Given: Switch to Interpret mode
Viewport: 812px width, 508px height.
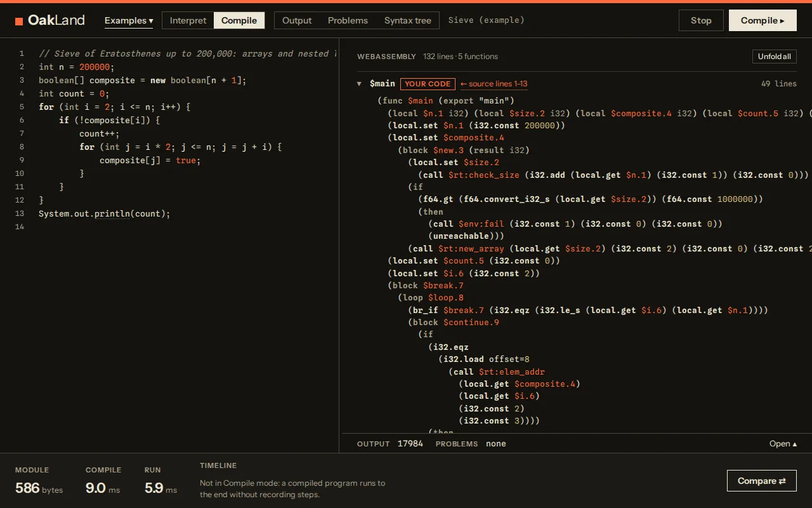Looking at the screenshot, I should tap(188, 20).
